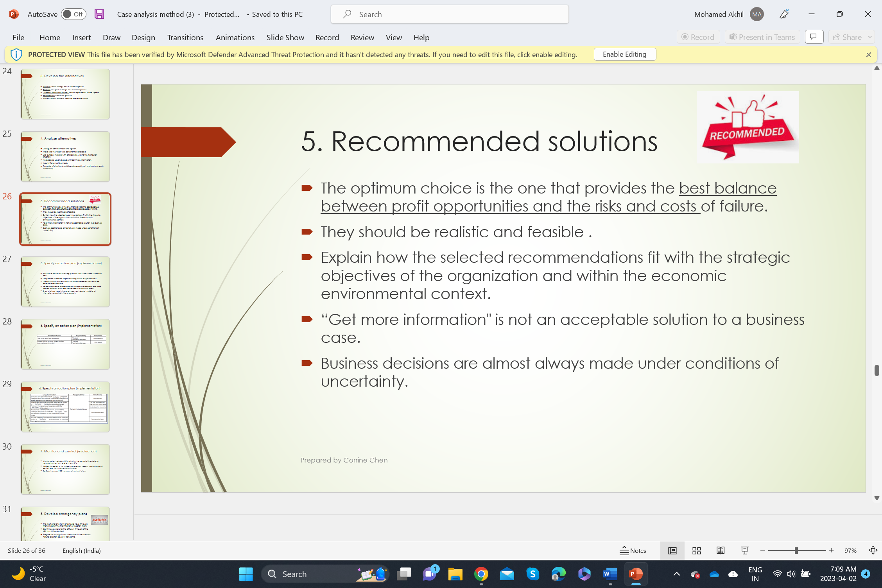Start Slide Show from status bar icon
Screen dimensions: 882x588
point(745,550)
